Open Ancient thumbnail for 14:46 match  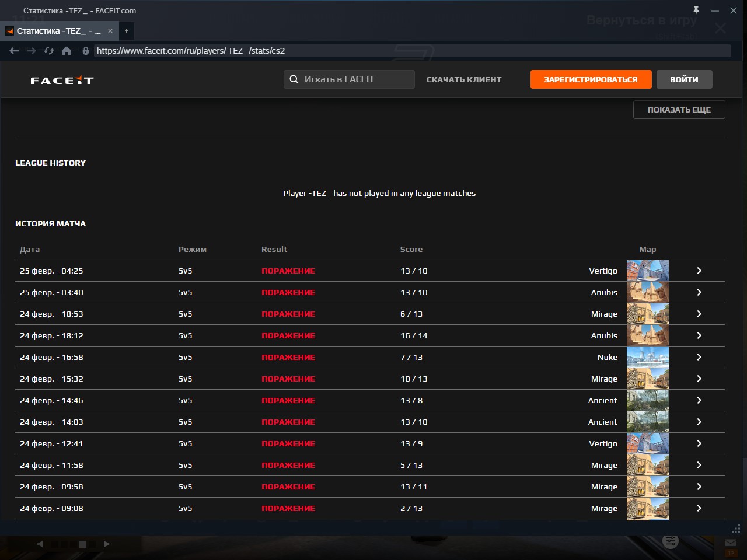648,400
